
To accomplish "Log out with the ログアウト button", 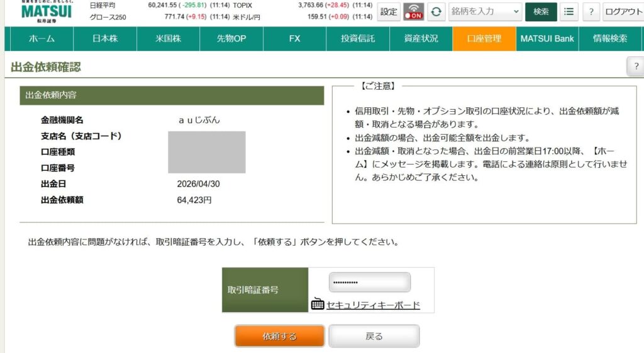I will pyautogui.click(x=623, y=11).
